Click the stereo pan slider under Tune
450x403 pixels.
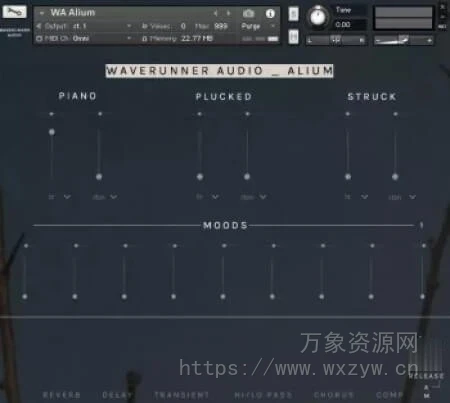pyautogui.click(x=336, y=40)
